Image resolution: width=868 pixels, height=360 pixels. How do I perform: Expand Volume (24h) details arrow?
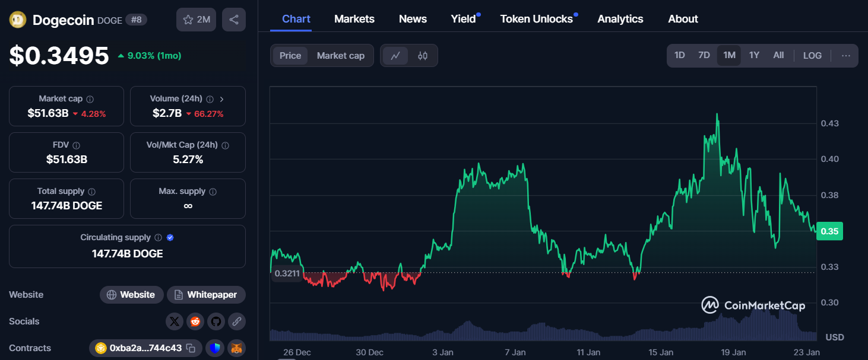[x=222, y=99]
